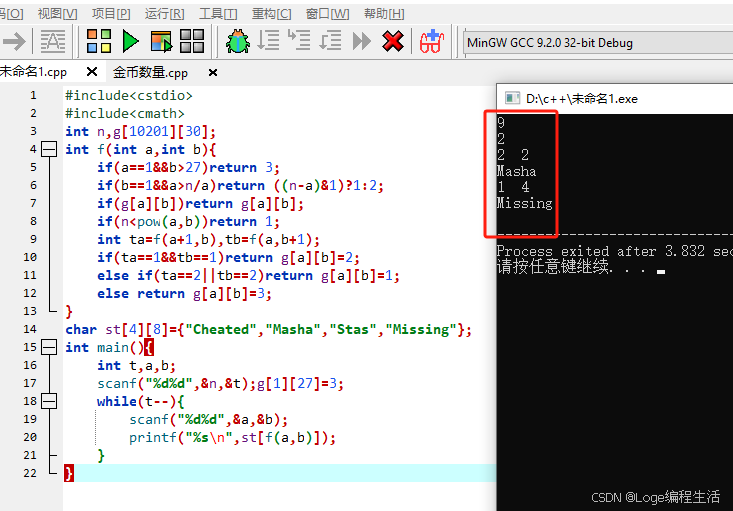
Task: Click the scanf("%d%d",&a,&b); line
Action: [x=208, y=419]
